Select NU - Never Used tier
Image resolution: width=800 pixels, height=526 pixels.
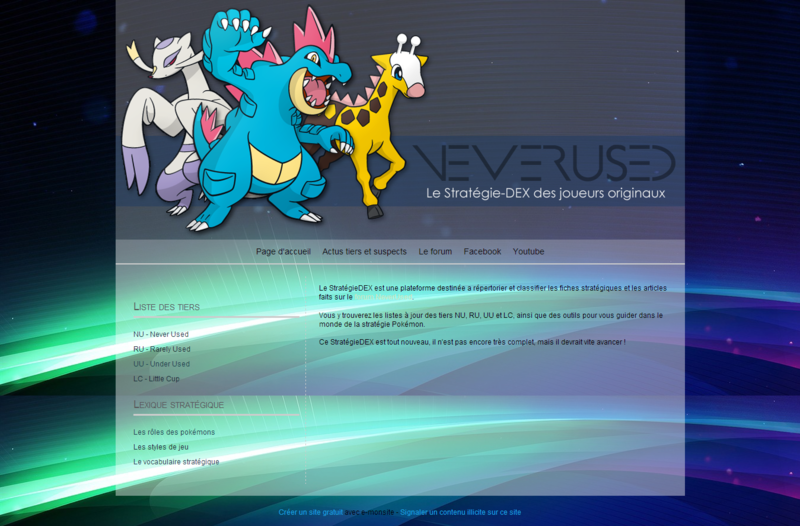click(x=161, y=334)
